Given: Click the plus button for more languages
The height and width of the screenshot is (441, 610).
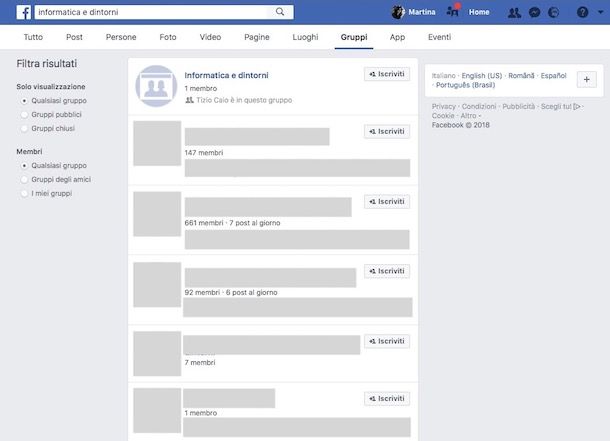Looking at the screenshot, I should pyautogui.click(x=587, y=80).
